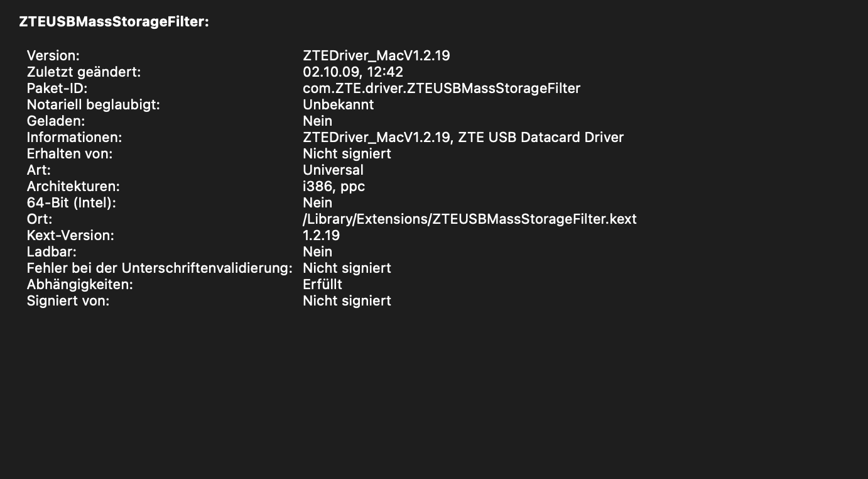This screenshot has width=868, height=479.
Task: Select the i386, ppc architectures value
Action: (x=334, y=186)
